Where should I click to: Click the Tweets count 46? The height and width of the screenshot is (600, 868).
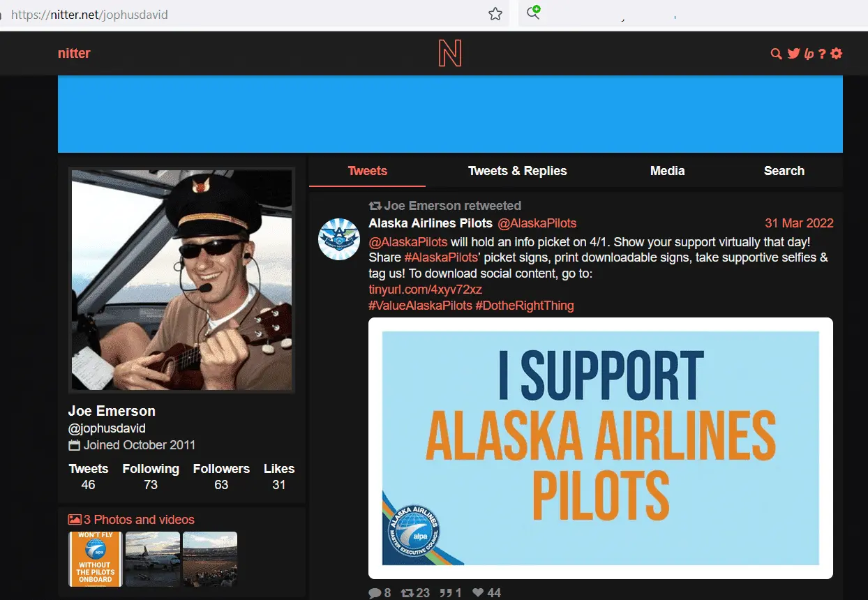point(88,485)
